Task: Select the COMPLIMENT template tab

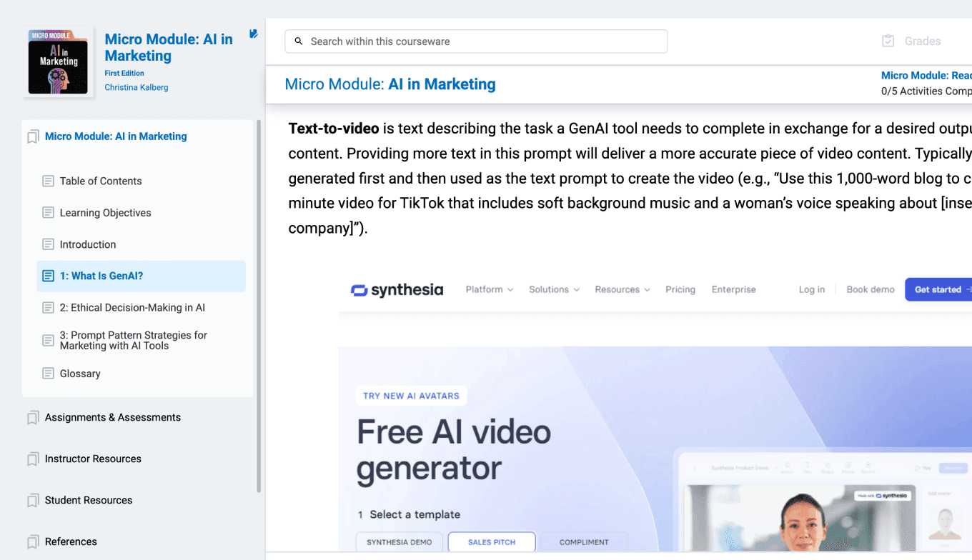Action: coord(584,542)
